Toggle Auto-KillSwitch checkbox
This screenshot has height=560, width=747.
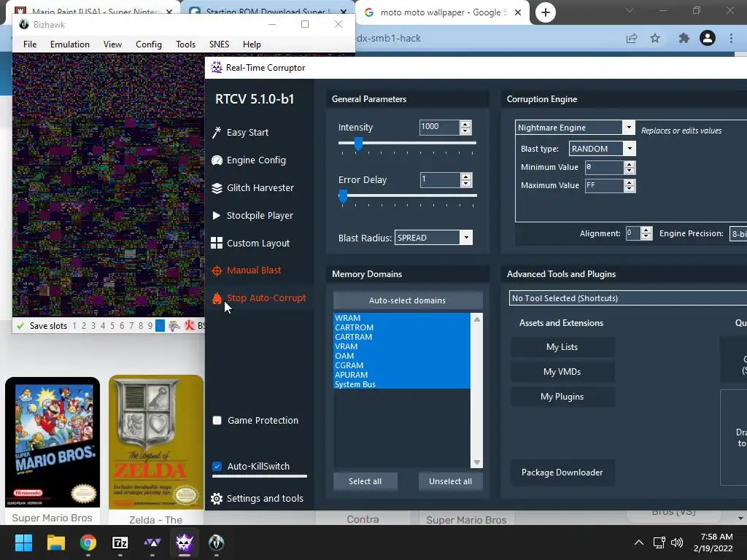217,466
